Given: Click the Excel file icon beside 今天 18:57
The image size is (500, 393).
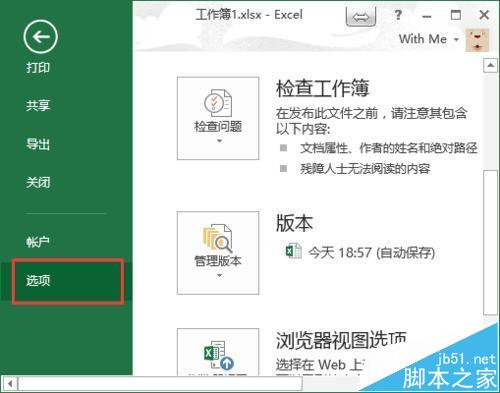Looking at the screenshot, I should [x=293, y=251].
